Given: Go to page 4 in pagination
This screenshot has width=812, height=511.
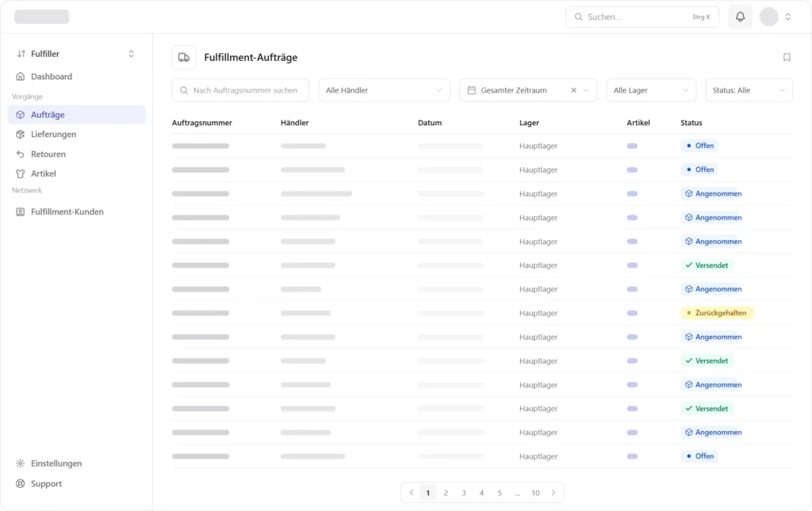Looking at the screenshot, I should click(x=481, y=493).
